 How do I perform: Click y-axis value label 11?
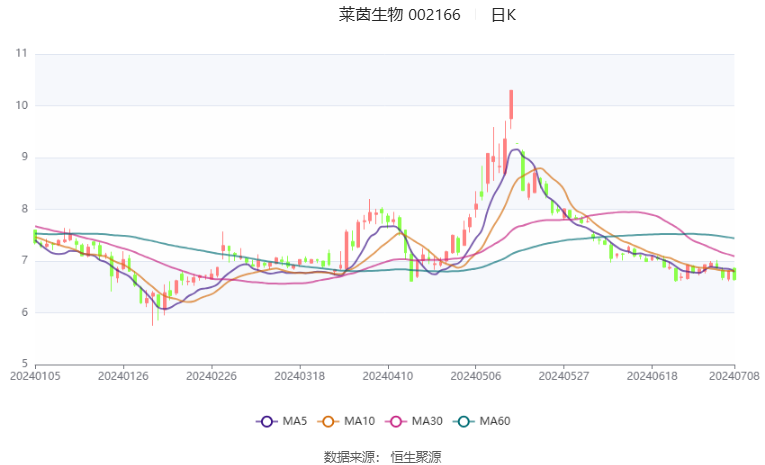pyautogui.click(x=21, y=53)
